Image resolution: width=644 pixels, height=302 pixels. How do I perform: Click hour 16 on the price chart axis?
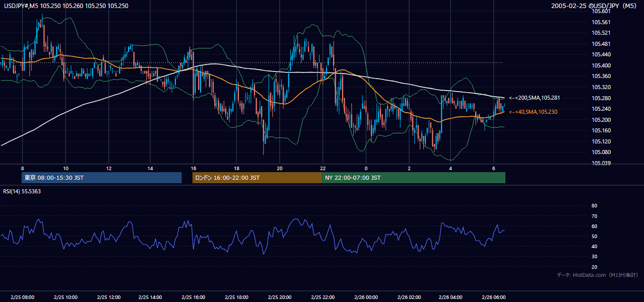click(x=194, y=168)
